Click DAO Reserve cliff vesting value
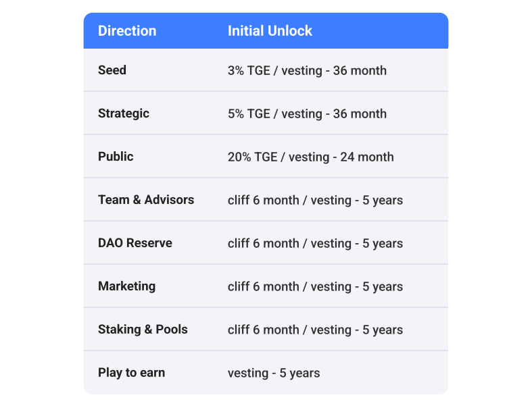The width and height of the screenshot is (532, 412). [315, 243]
